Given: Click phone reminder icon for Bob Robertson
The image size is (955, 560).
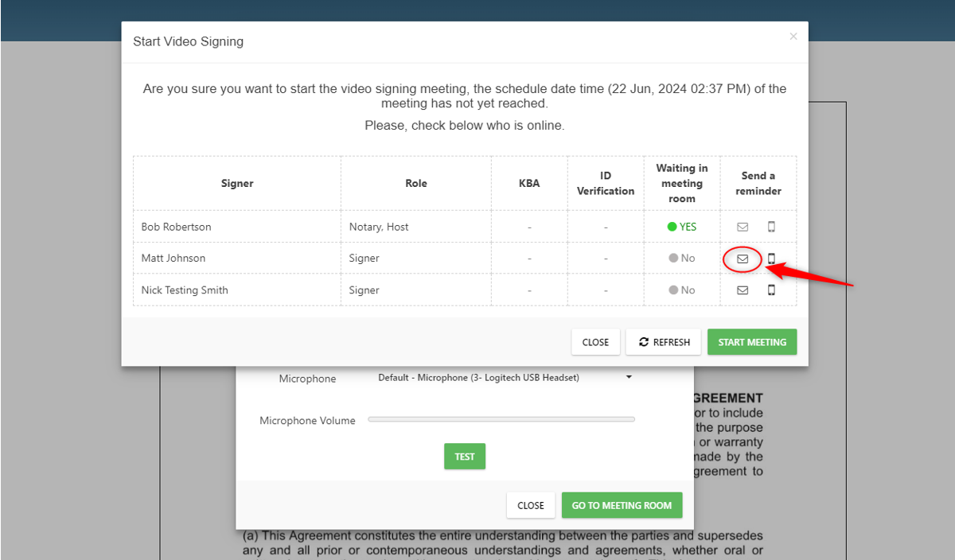Looking at the screenshot, I should pos(771,227).
